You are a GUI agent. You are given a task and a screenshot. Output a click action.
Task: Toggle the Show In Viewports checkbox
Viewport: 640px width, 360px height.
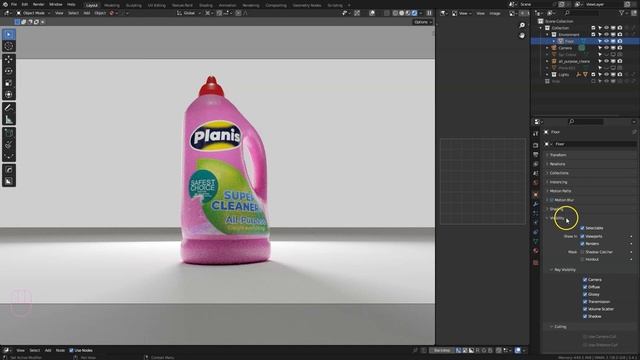point(582,236)
